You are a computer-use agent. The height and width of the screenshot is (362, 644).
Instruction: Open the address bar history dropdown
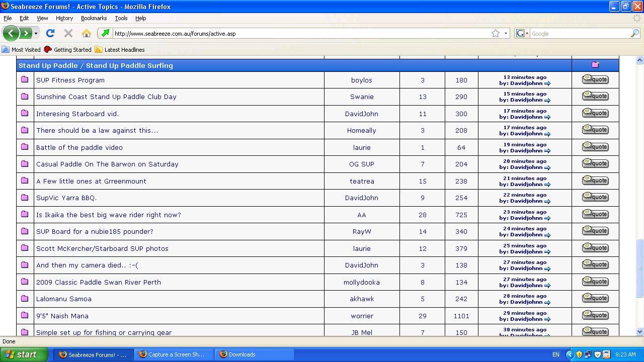point(506,34)
